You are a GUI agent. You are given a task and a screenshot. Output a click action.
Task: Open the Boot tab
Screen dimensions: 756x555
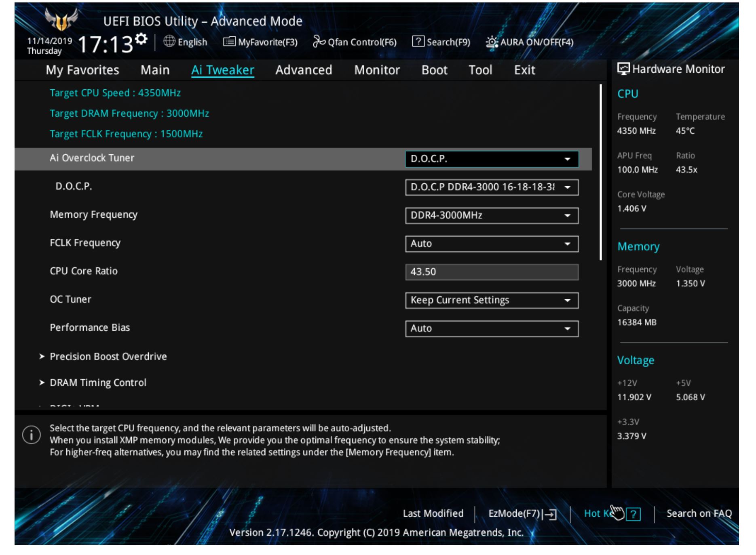tap(434, 70)
